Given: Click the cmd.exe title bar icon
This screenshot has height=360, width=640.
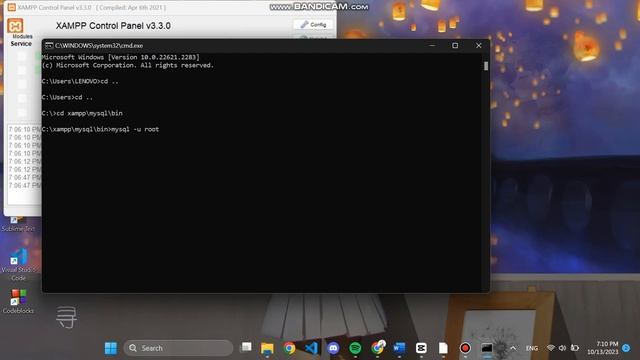Looking at the screenshot, I should click(49, 46).
